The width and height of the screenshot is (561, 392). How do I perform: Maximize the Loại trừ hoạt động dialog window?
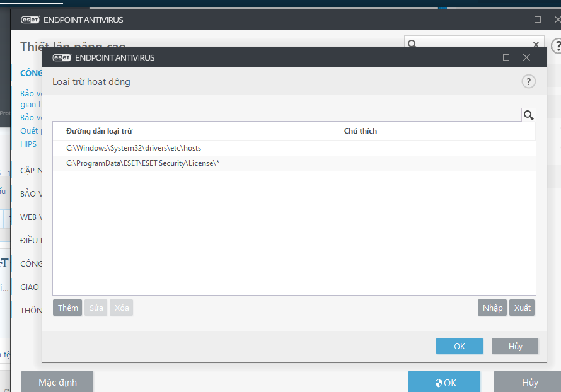pos(506,57)
